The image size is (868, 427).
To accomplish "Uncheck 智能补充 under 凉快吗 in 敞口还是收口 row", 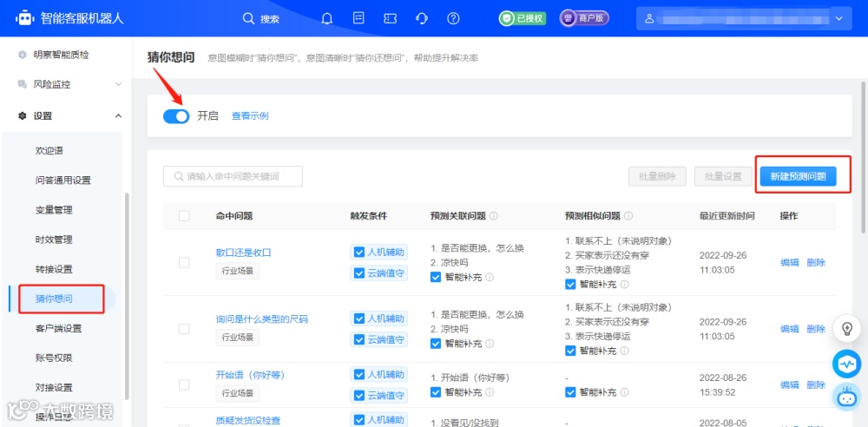I will [436, 277].
